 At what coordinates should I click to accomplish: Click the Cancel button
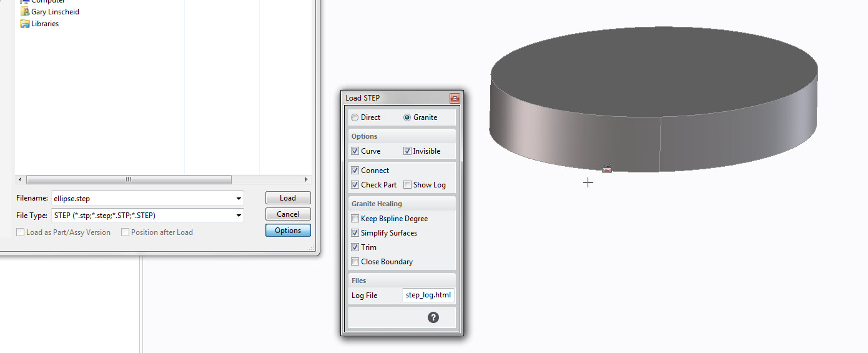(x=288, y=214)
